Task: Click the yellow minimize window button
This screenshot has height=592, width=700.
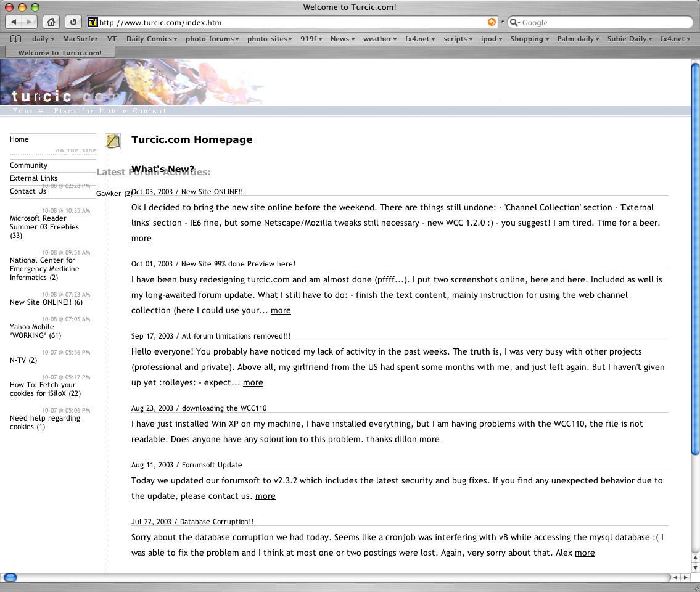Action: point(22,7)
